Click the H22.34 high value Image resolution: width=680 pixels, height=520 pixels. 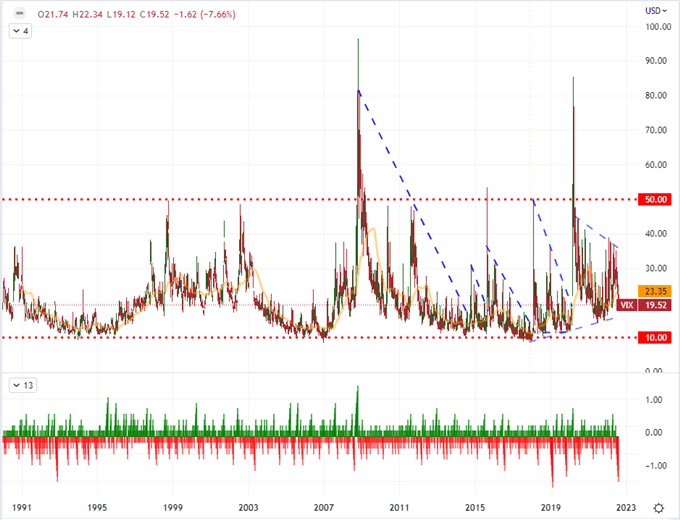(87, 14)
